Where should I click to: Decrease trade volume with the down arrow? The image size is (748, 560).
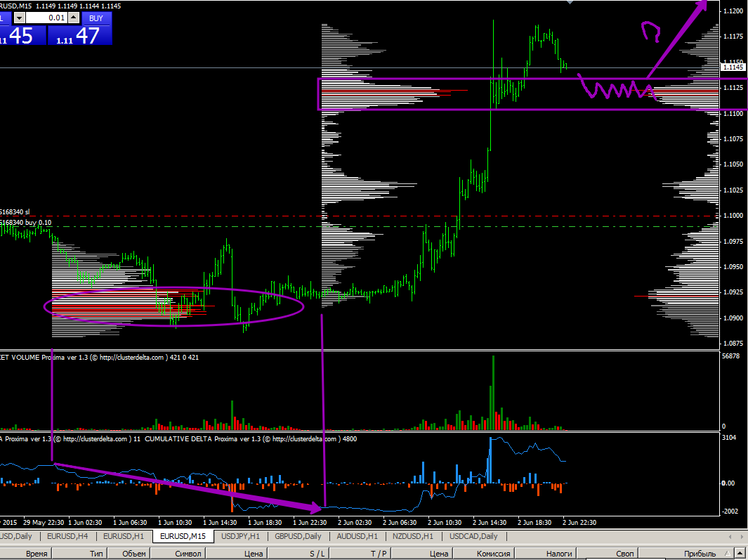(20, 18)
